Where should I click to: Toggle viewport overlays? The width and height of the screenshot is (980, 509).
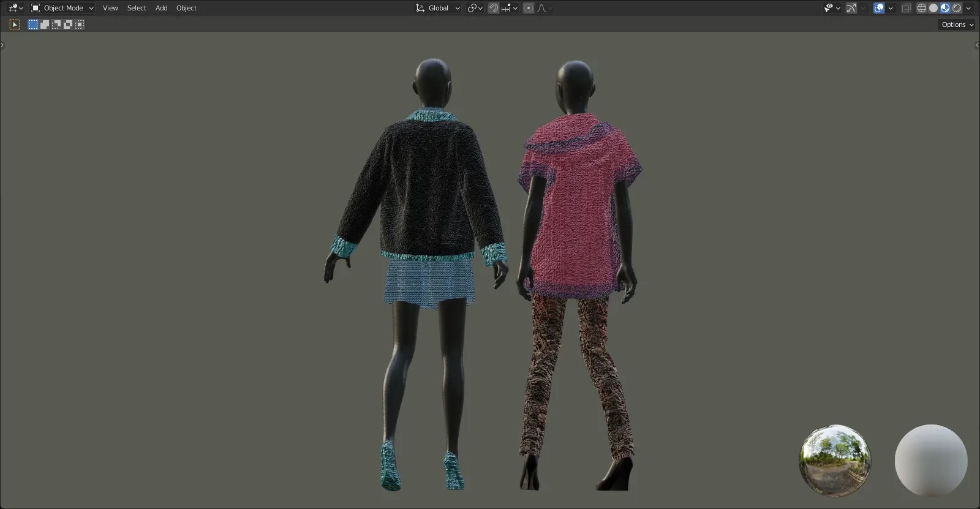[879, 8]
